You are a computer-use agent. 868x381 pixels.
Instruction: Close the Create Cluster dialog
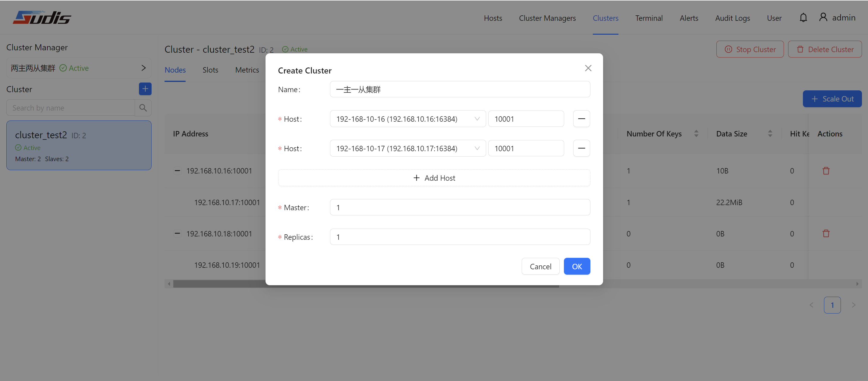pos(588,68)
